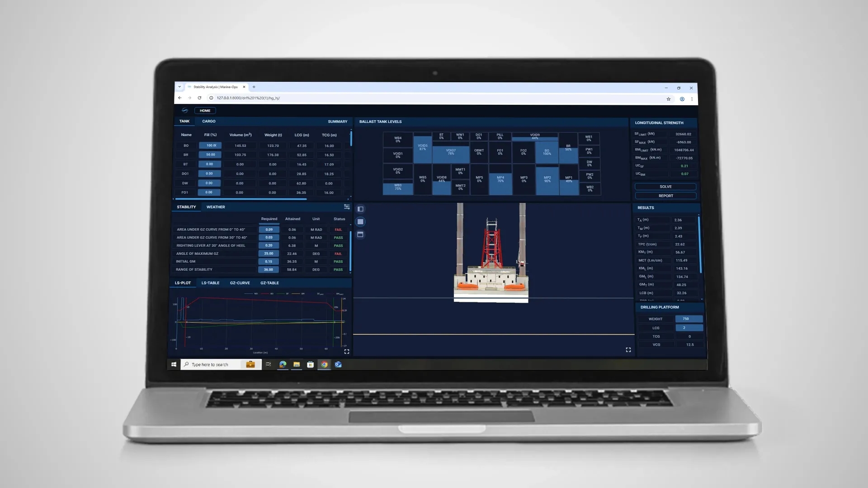The height and width of the screenshot is (488, 868).
Task: Open the WEATHER tab
Action: [216, 207]
